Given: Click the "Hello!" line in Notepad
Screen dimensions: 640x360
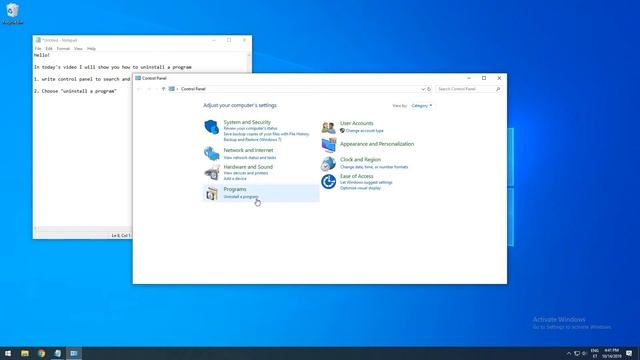Looking at the screenshot, I should point(42,55).
